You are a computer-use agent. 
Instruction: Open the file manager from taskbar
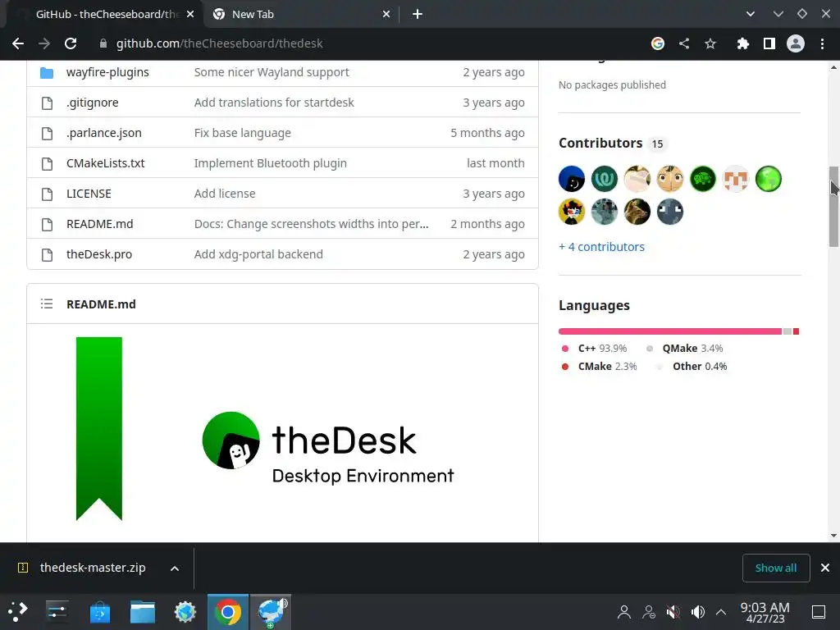pos(143,612)
